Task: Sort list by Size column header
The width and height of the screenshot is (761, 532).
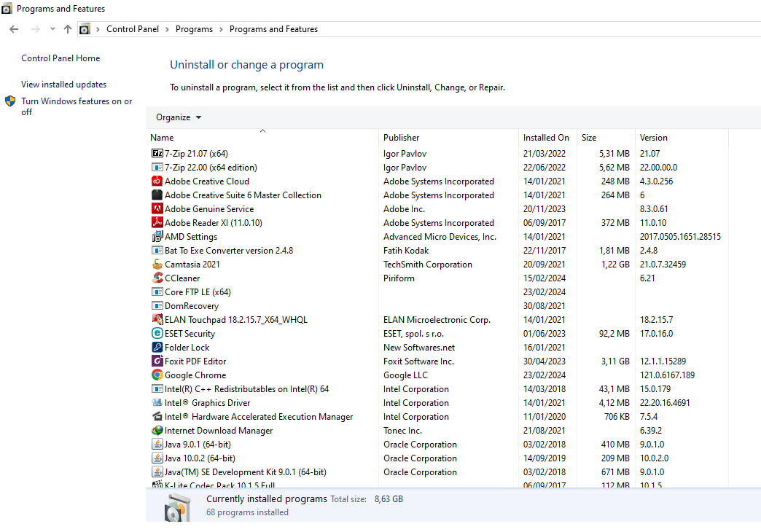Action: pyautogui.click(x=606, y=137)
